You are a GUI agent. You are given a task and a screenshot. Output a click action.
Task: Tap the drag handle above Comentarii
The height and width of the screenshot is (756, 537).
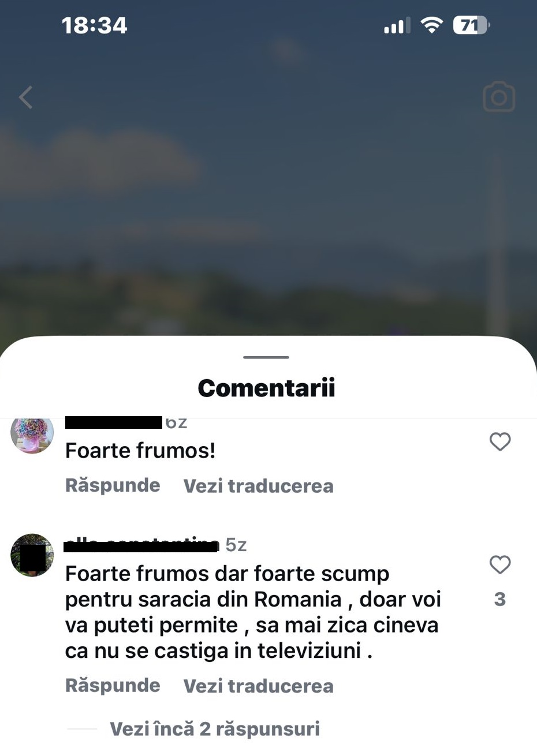266,357
